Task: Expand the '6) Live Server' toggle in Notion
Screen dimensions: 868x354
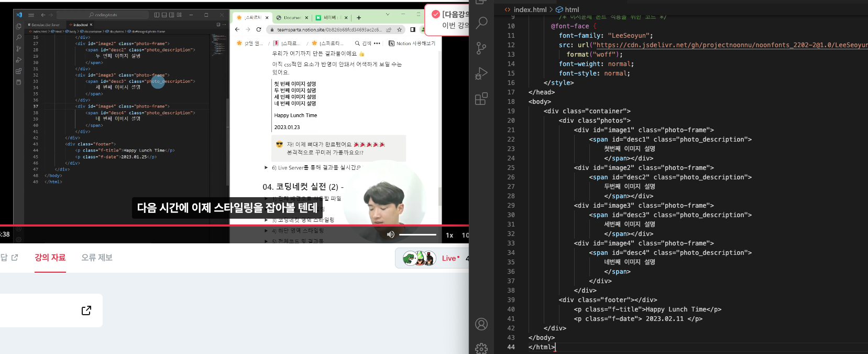Action: (x=266, y=168)
